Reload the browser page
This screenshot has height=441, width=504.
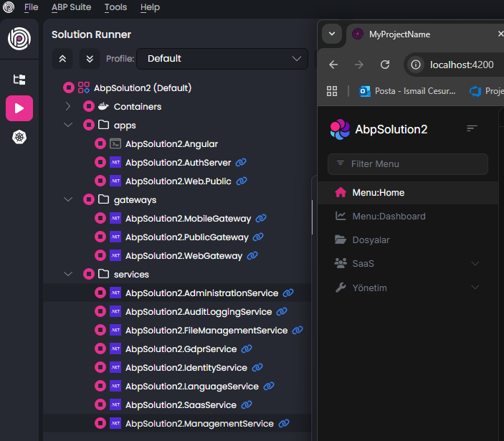pos(385,65)
